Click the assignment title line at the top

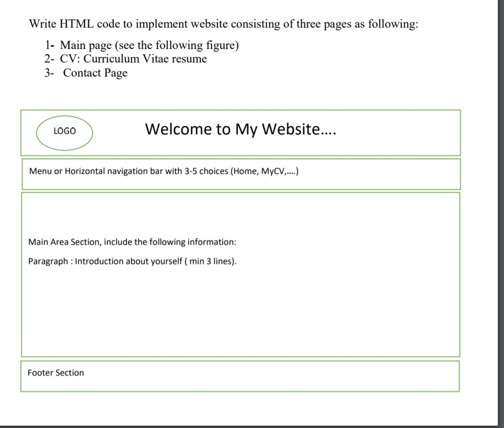point(224,24)
